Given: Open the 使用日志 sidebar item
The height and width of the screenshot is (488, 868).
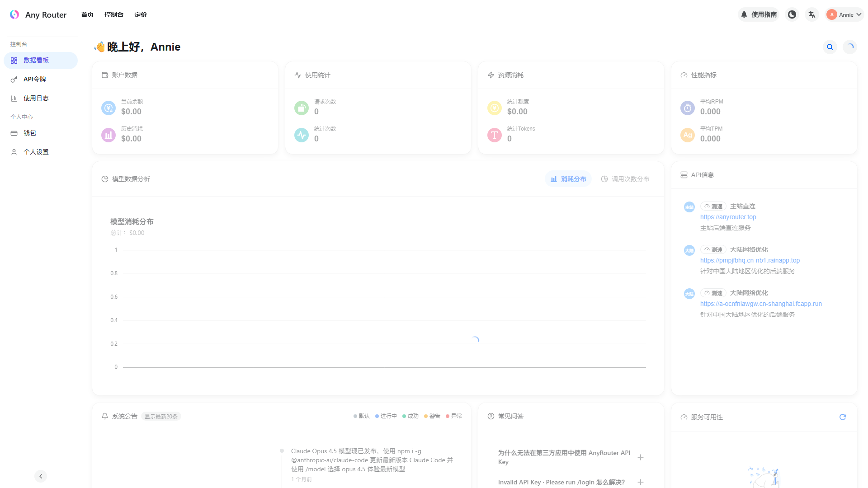Looking at the screenshot, I should (36, 98).
